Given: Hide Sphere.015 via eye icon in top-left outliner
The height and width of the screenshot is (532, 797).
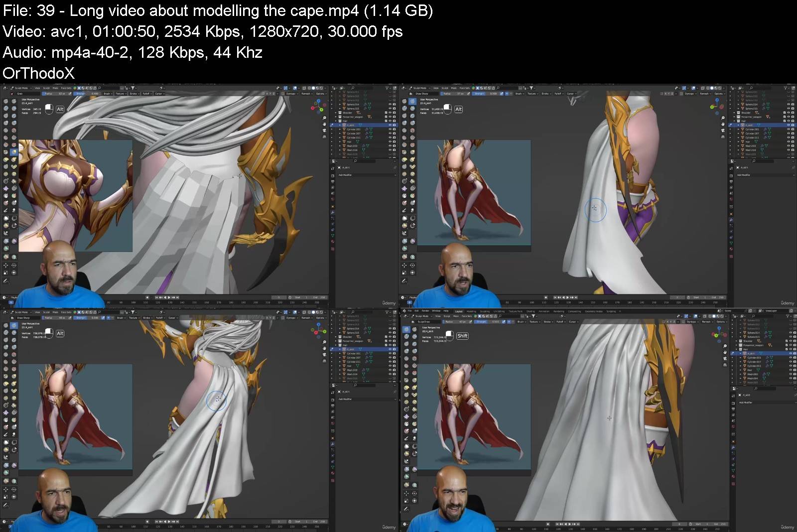Looking at the screenshot, I should click(x=390, y=108).
